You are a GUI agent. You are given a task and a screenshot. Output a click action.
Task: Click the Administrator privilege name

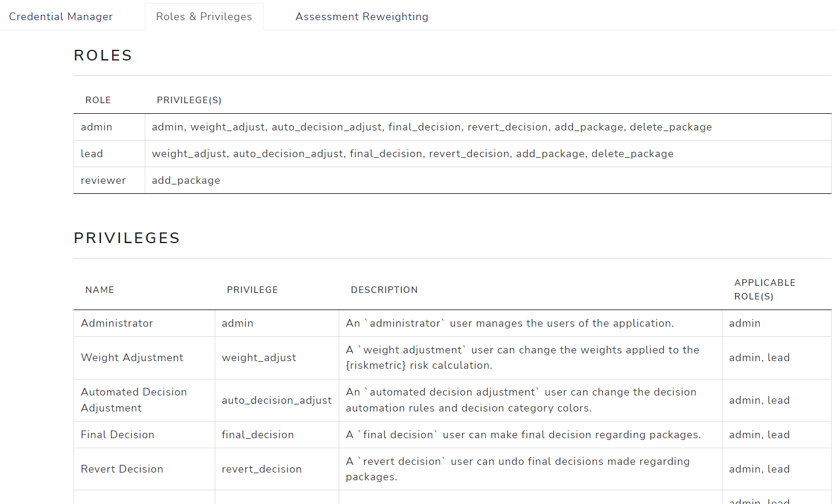pos(117,323)
